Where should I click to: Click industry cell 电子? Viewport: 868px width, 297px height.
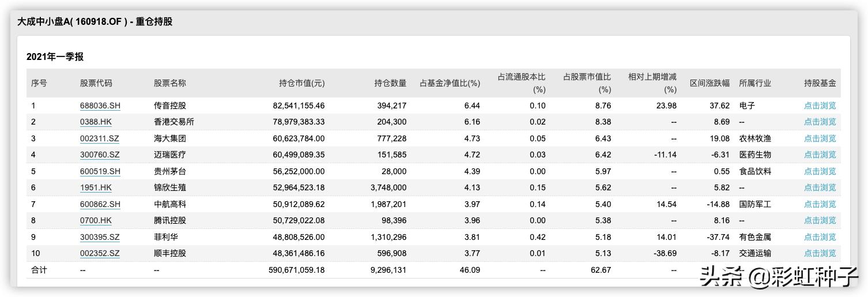(747, 106)
